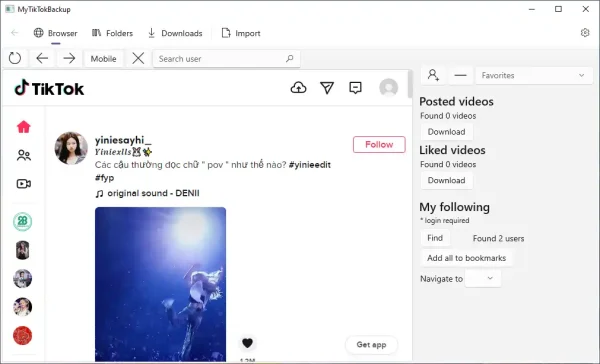Viewport: 600px width, 364px height.
Task: Download the Posted videos
Action: point(447,132)
